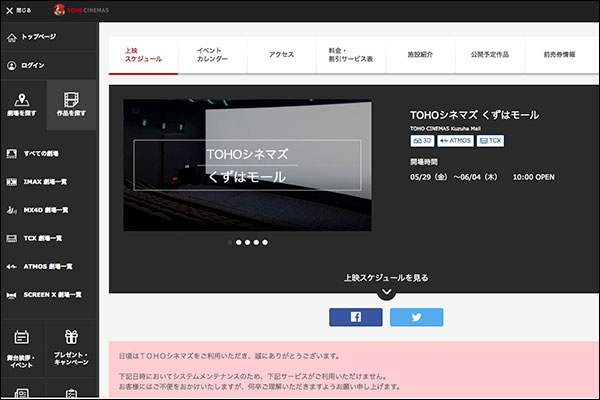Open 舞台挨拶・イベント calendar icon
The image size is (600, 400).
tap(23, 337)
